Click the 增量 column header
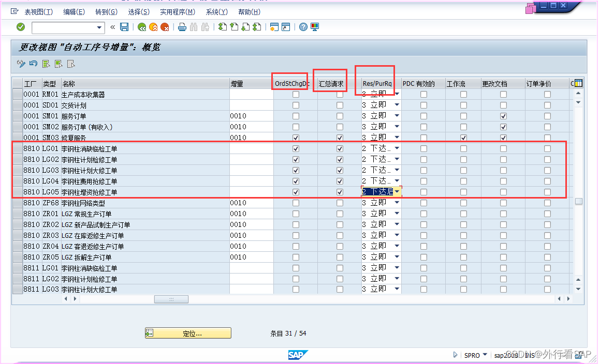 coord(252,84)
